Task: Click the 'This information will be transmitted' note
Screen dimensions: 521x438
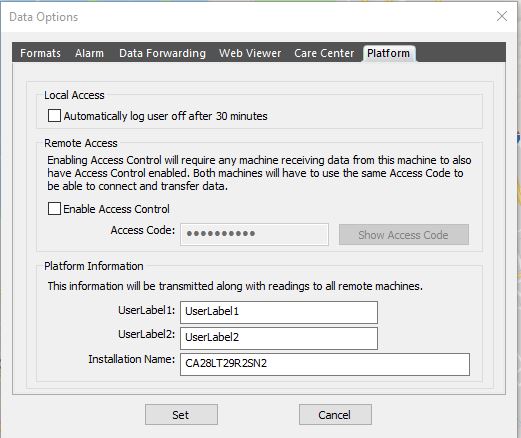Action: pos(235,286)
